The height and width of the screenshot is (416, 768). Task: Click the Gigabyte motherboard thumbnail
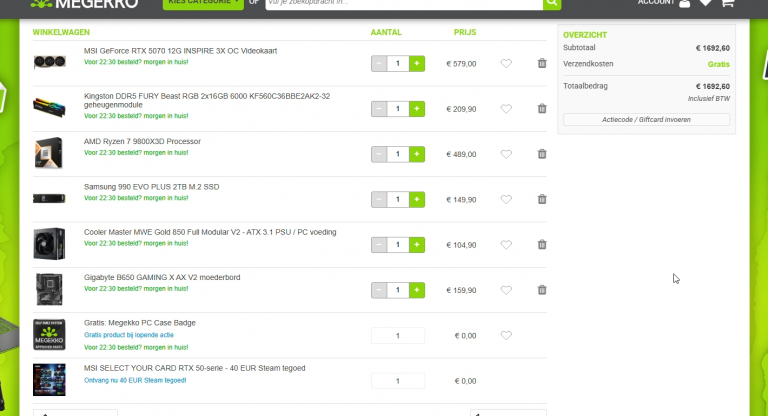pos(49,289)
